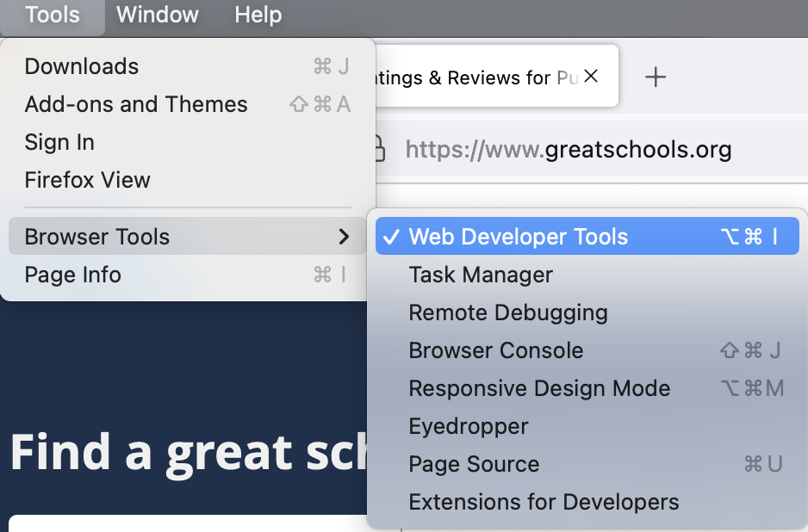Image resolution: width=808 pixels, height=532 pixels.
Task: Open Extensions for Developers
Action: coord(587,502)
